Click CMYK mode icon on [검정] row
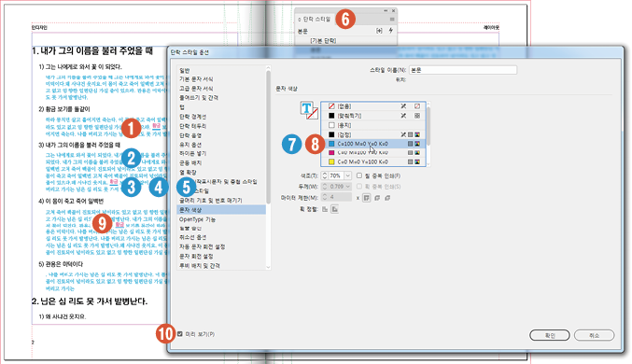632x364 pixels. [x=417, y=134]
